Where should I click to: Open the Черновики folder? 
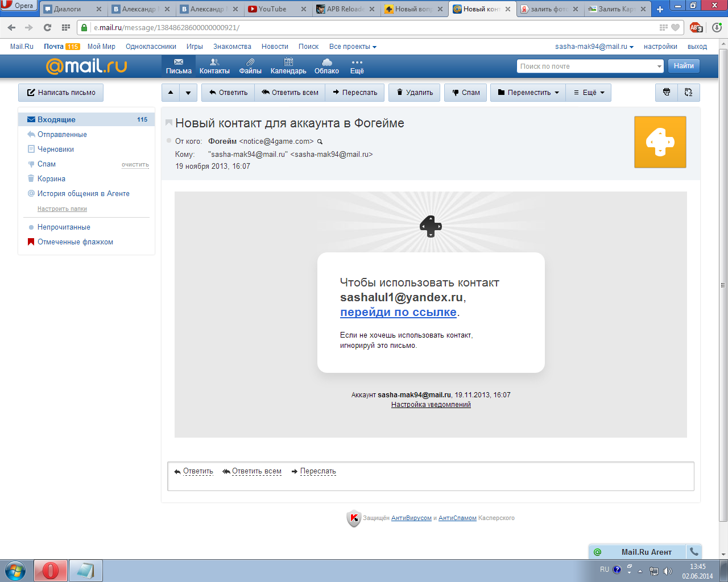(x=56, y=149)
